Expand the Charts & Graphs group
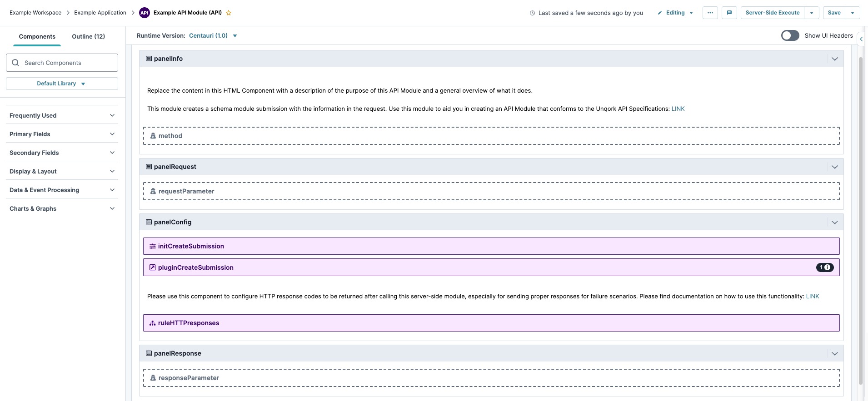 click(62, 208)
